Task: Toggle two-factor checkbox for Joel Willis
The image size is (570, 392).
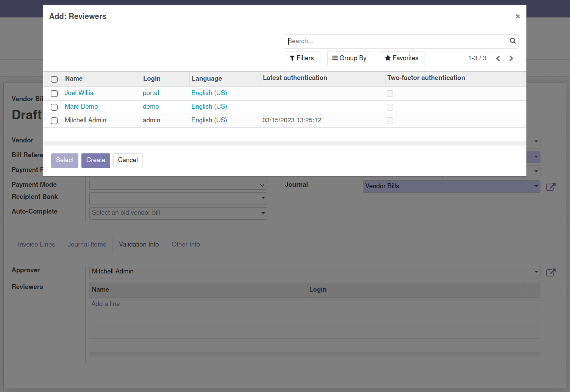Action: coord(390,94)
